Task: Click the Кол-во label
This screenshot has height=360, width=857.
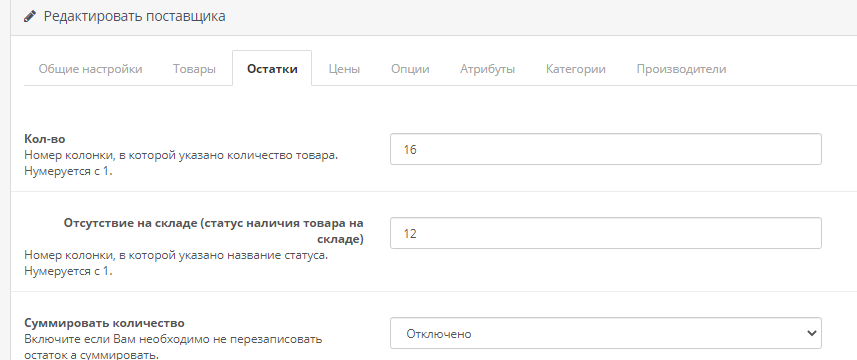Action: (x=45, y=139)
